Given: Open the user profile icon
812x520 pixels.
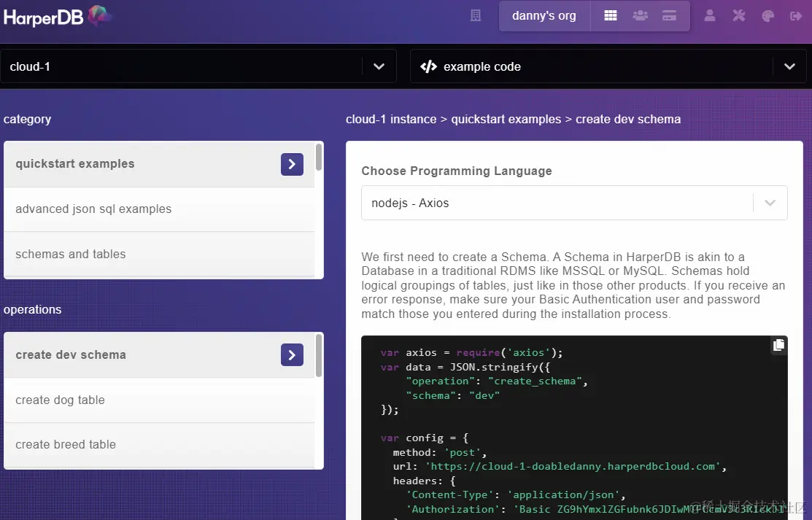Looking at the screenshot, I should point(709,15).
